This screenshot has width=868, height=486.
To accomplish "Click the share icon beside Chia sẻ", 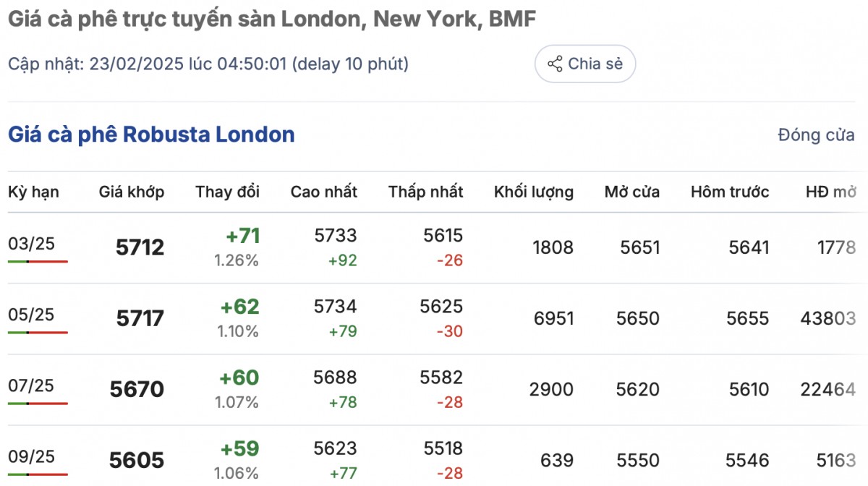I will tap(555, 64).
